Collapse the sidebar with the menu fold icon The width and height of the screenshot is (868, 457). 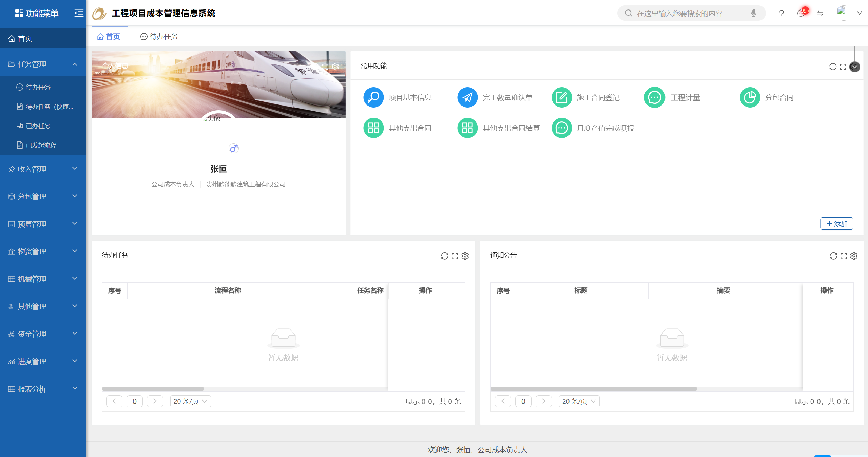click(x=79, y=13)
